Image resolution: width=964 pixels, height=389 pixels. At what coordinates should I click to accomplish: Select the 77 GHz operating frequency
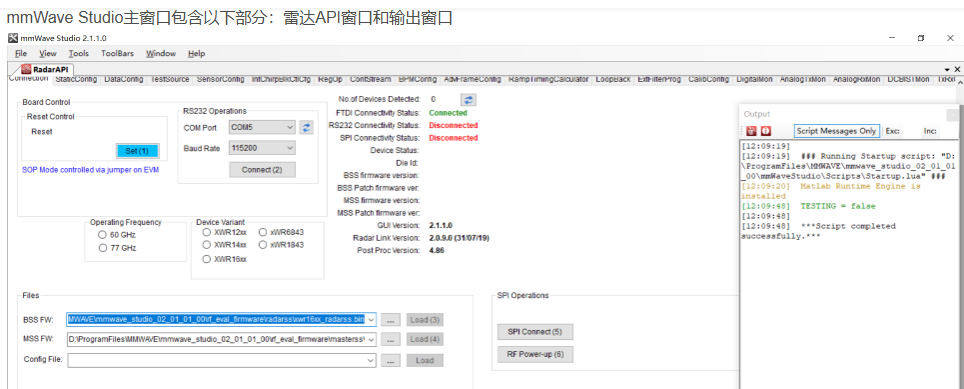pyautogui.click(x=102, y=248)
